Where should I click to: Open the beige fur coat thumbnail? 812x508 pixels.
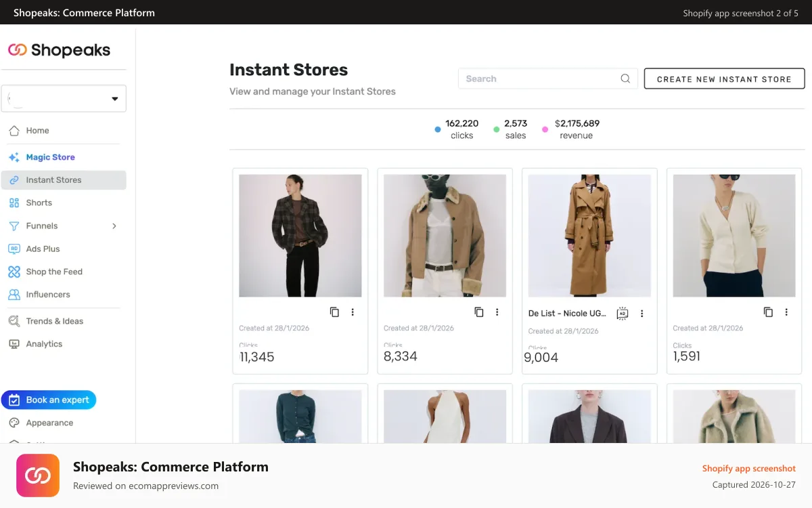coord(734,417)
